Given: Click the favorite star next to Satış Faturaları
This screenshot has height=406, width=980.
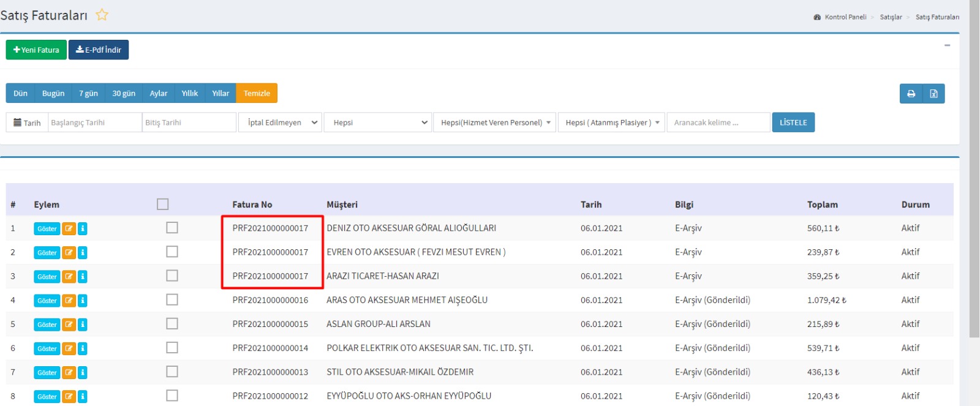Looking at the screenshot, I should pyautogui.click(x=102, y=15).
